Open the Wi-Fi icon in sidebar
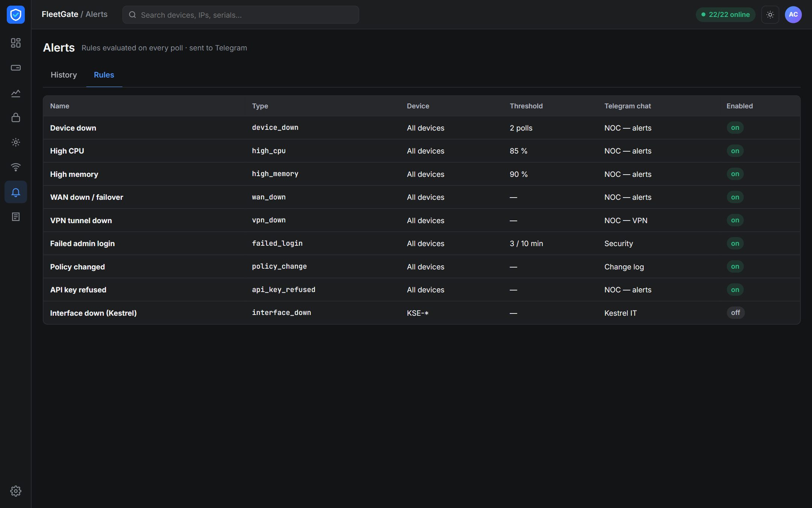Screen dimensions: 812x508 tap(16, 167)
